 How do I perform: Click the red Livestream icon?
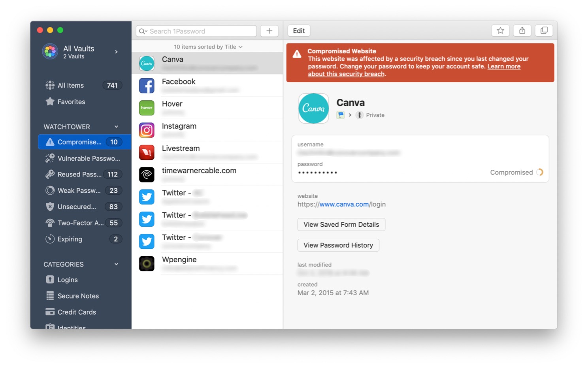coord(147,152)
